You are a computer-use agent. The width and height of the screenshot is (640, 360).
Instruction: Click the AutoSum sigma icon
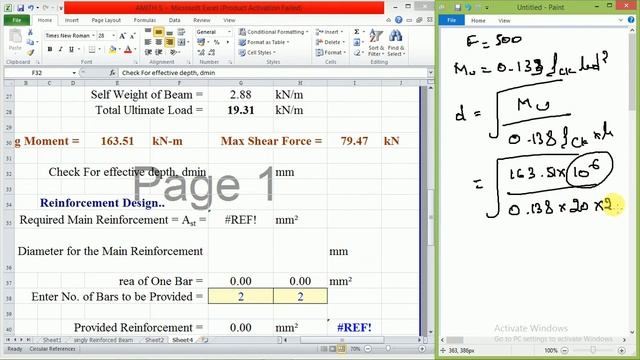(357, 32)
